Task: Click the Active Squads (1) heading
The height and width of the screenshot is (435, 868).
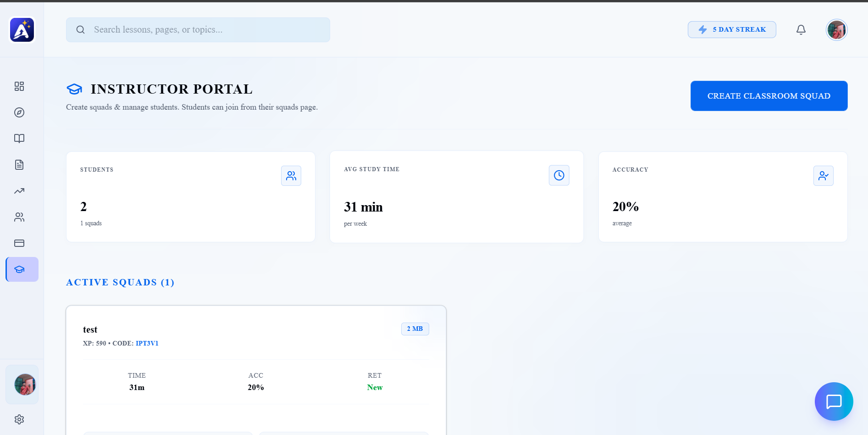Action: pyautogui.click(x=120, y=282)
